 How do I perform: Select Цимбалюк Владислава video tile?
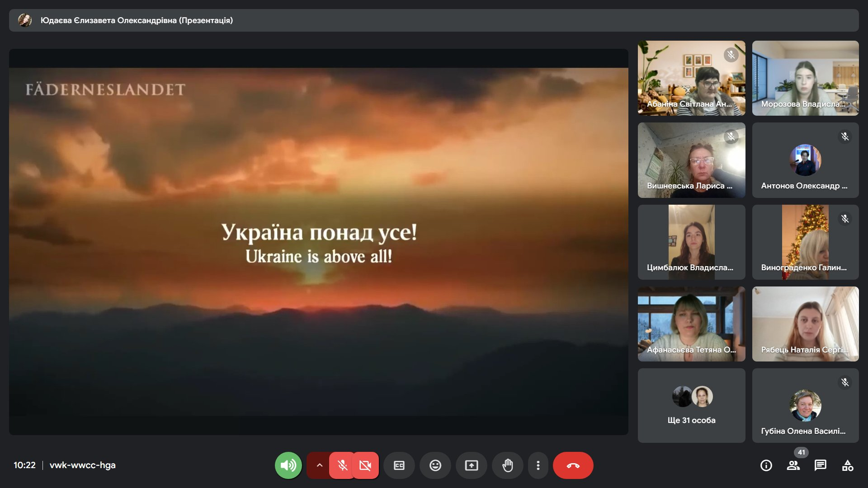(691, 242)
